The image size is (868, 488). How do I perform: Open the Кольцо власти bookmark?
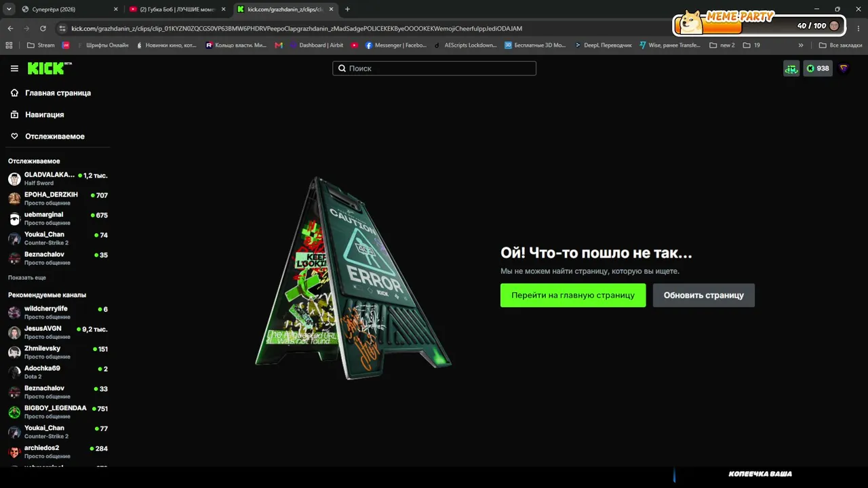237,45
